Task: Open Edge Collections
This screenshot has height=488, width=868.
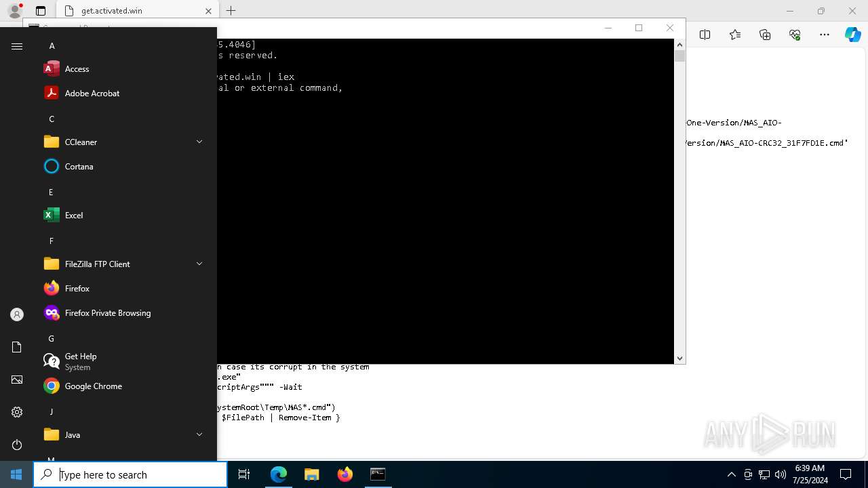Action: pyautogui.click(x=765, y=35)
